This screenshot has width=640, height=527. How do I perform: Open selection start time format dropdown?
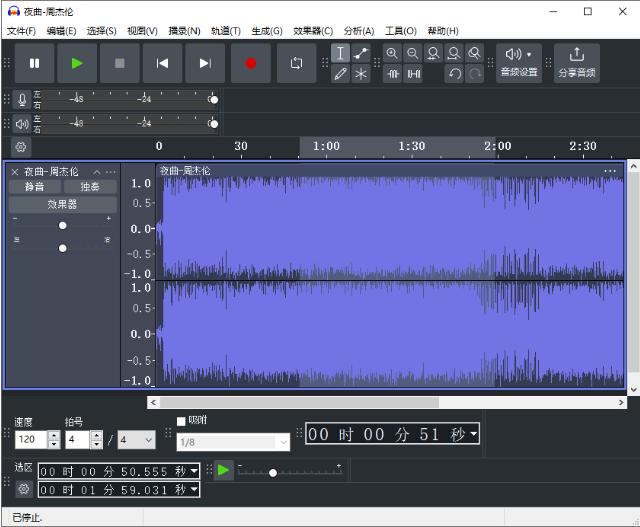pyautogui.click(x=194, y=471)
